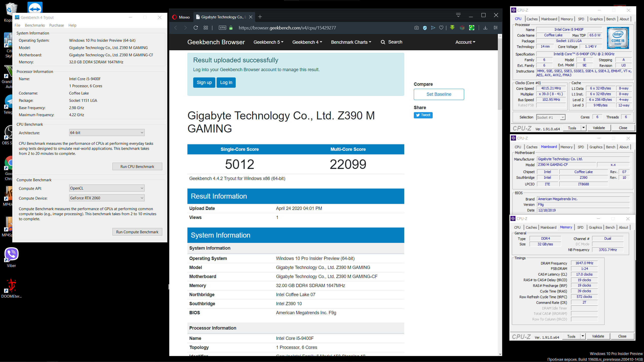Open Opera speed dial grid icon
644x362 pixels.
tap(206, 28)
